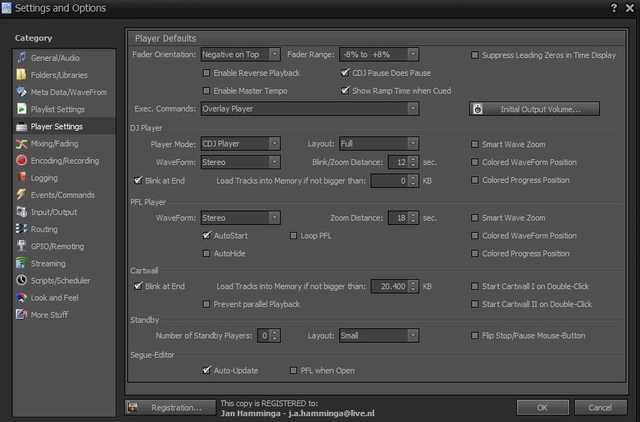Select Look and Feel category
Image resolution: width=640 pixels, height=422 pixels.
(64, 298)
